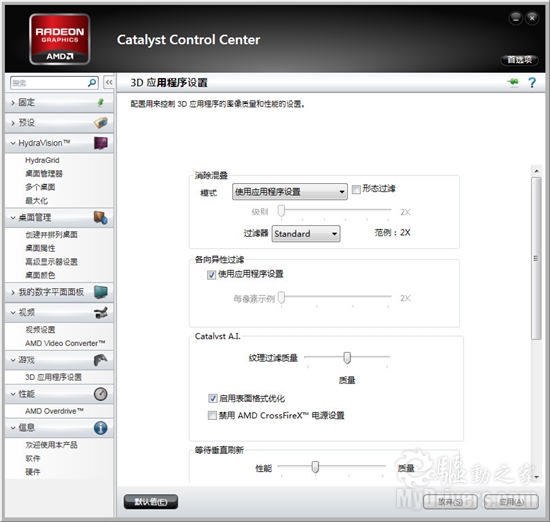Click the 首选项 preferences button
The height and width of the screenshot is (522, 550).
[x=519, y=60]
